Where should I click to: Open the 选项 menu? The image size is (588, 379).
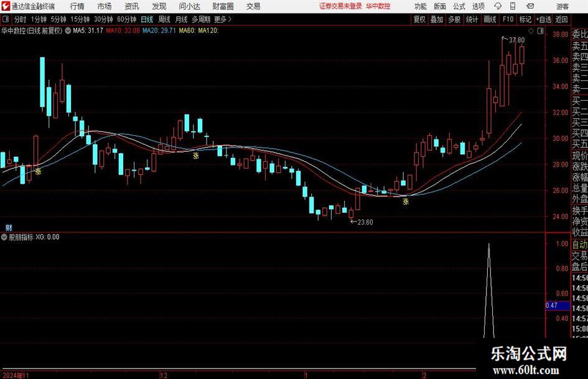coord(478,6)
